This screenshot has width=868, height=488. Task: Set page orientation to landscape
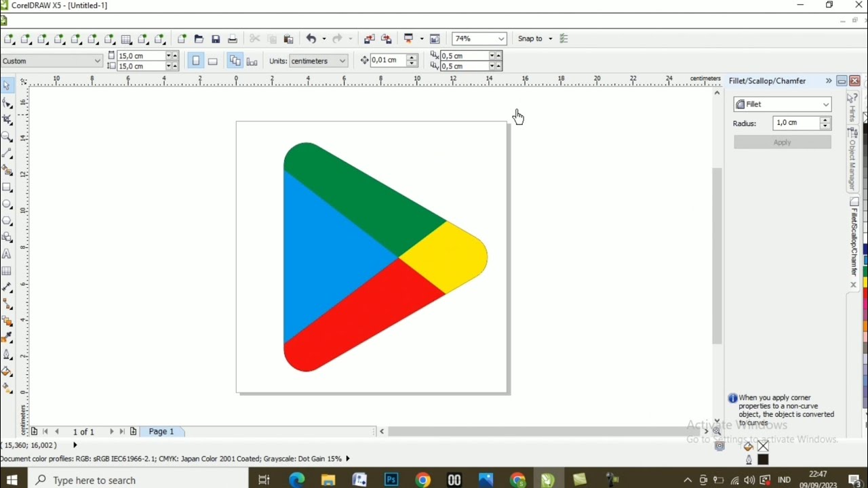click(213, 61)
